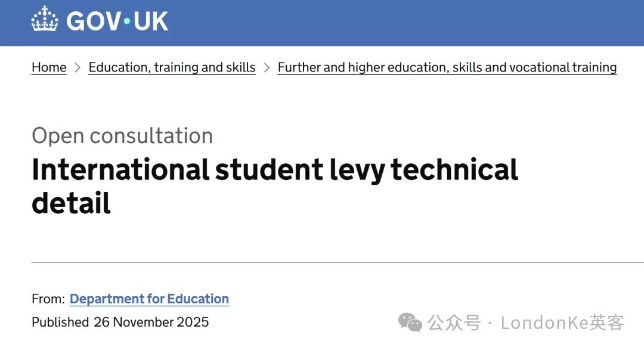Open Further and higher education breadcrumb link
This screenshot has height=348, width=644.
[447, 67]
